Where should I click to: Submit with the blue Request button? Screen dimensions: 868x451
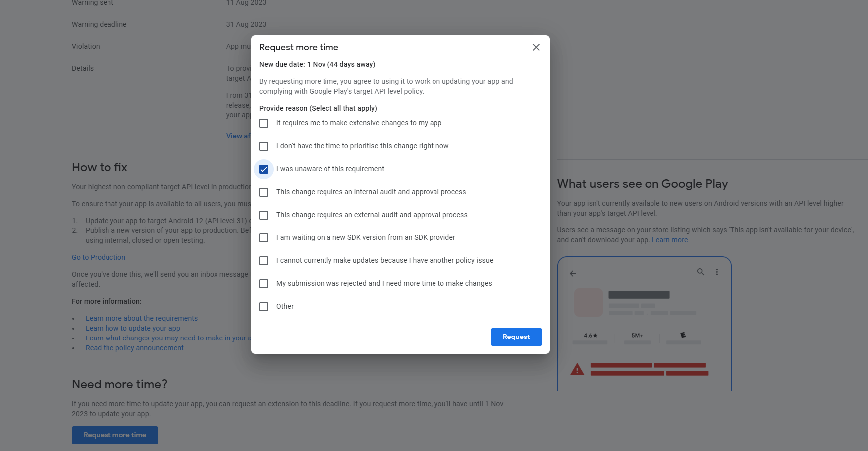[x=516, y=337]
